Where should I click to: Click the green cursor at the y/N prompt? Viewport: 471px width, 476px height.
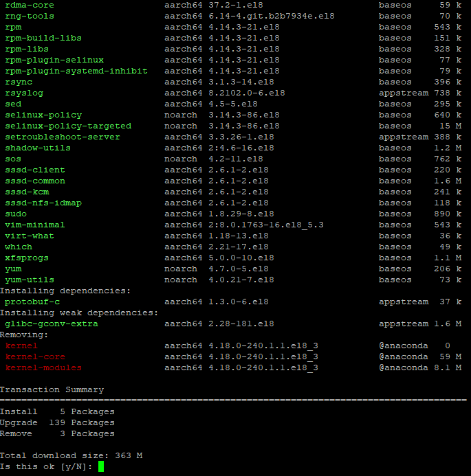[101, 466]
